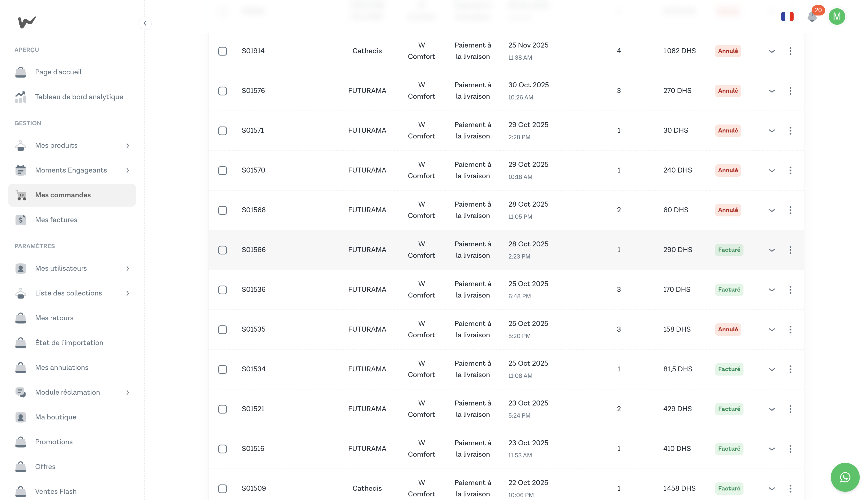Screen dimensions: 868x500
Task: Collapse the sidebar with arrow icon
Action: tap(145, 23)
